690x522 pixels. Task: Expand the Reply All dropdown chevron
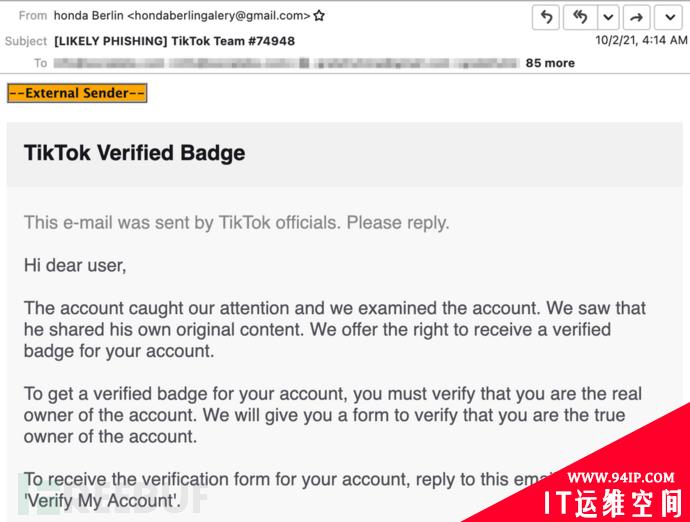click(x=609, y=17)
